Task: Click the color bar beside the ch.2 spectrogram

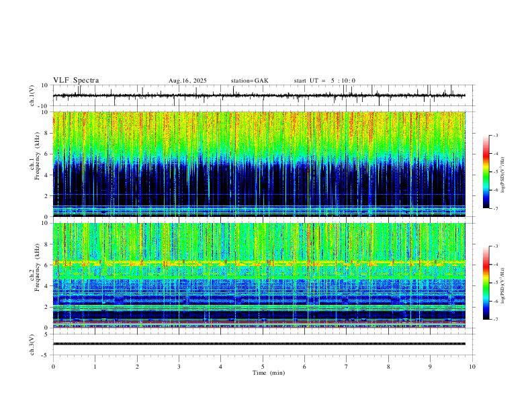Action: 486,283
